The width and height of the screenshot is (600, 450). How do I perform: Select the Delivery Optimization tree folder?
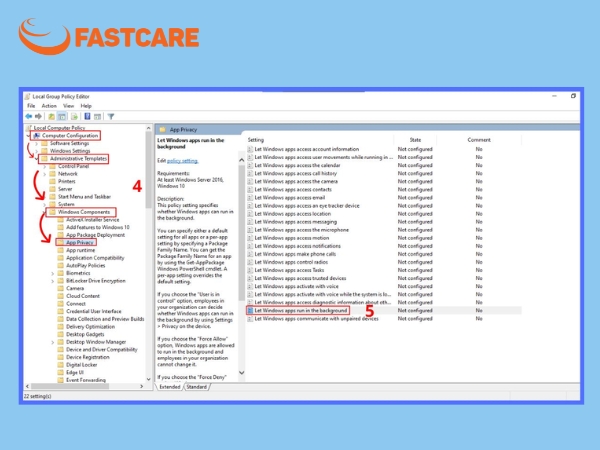90,327
